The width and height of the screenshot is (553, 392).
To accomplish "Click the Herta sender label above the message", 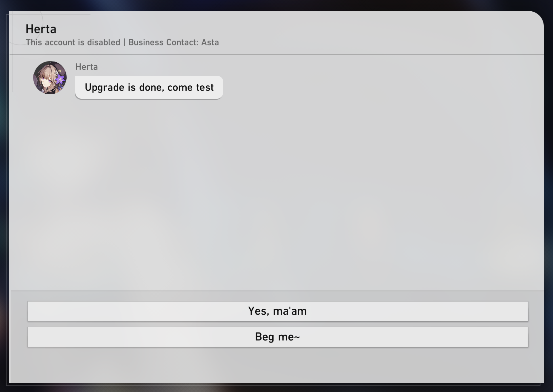I will [x=87, y=67].
